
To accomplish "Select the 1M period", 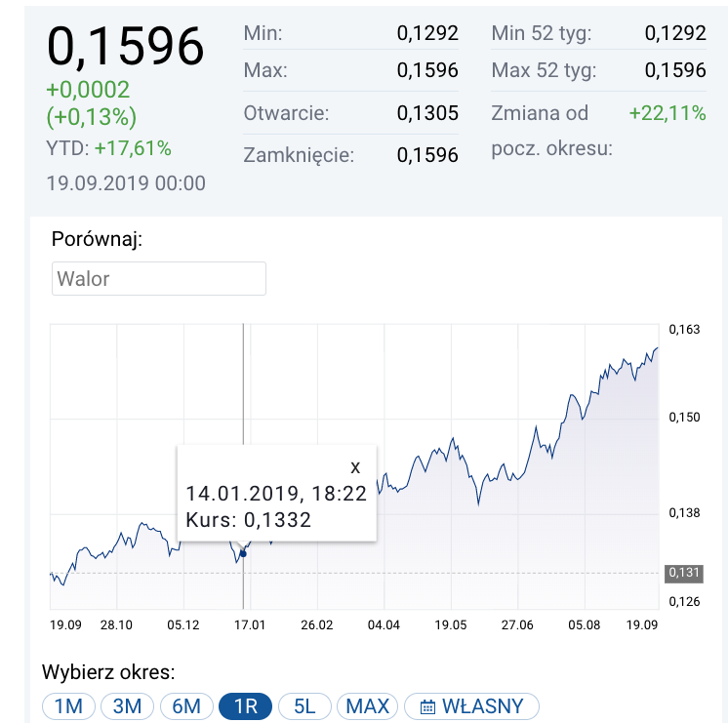I will click(x=68, y=706).
